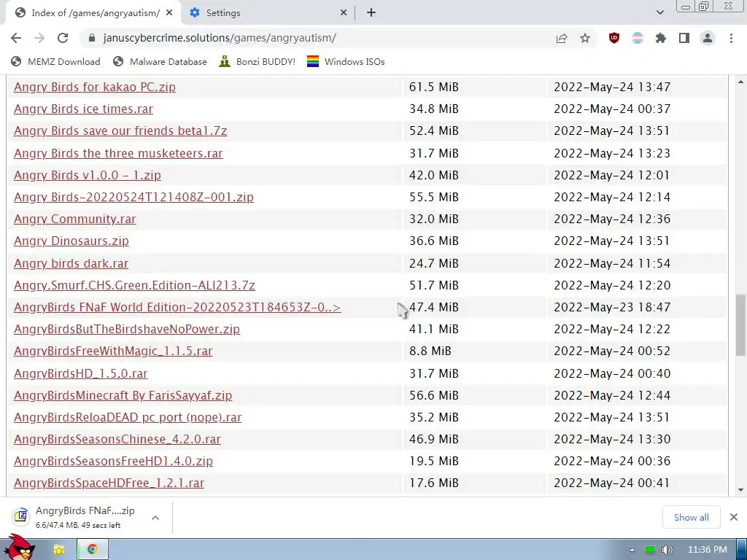Click AngryBirdsHD_1.5.0.rar link
The image size is (747, 560).
(x=80, y=373)
